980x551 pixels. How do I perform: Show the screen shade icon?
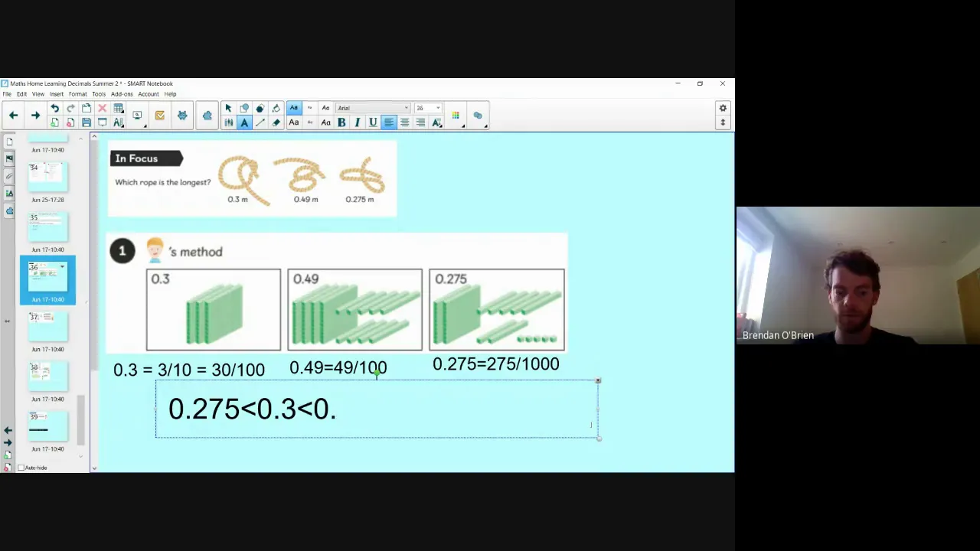point(102,122)
